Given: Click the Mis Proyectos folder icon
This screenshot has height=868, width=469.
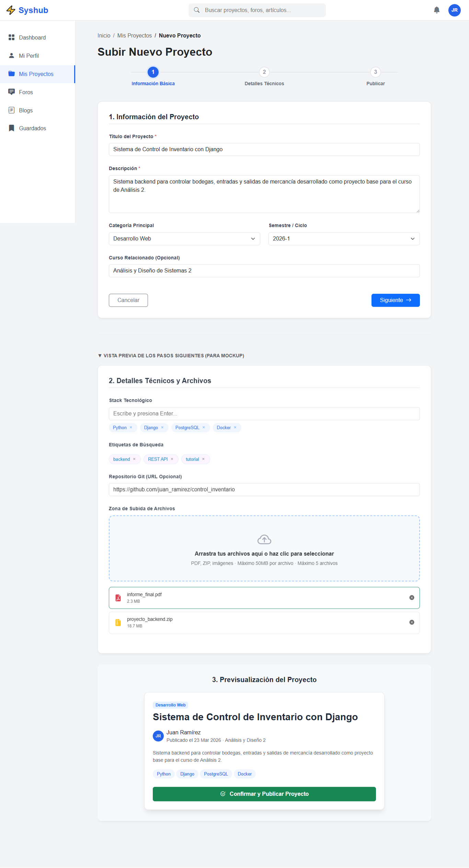Looking at the screenshot, I should tap(12, 74).
